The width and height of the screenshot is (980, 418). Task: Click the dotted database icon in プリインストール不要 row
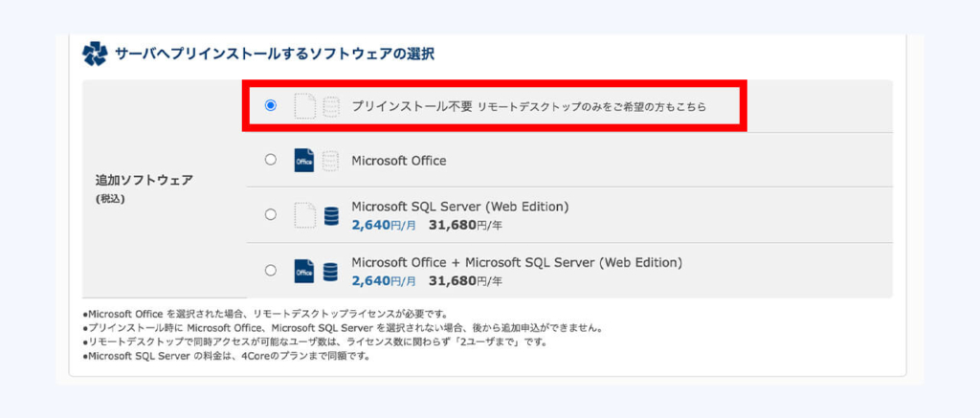[x=331, y=107]
